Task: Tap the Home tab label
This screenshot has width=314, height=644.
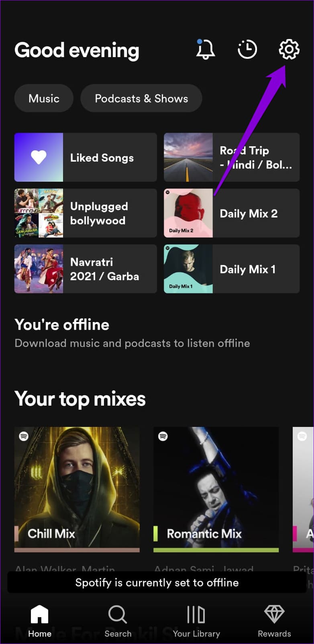Action: pyautogui.click(x=40, y=634)
